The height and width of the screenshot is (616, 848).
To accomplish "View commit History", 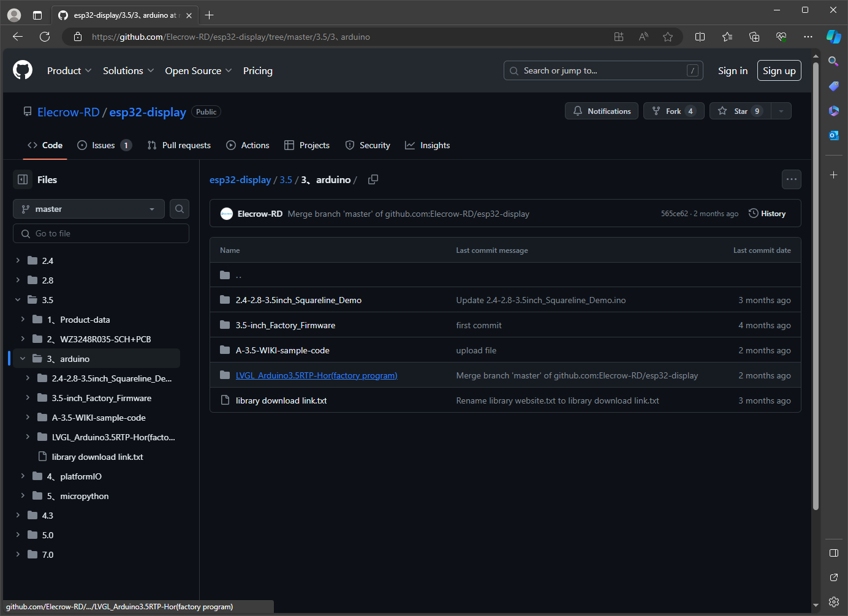I will click(x=767, y=214).
